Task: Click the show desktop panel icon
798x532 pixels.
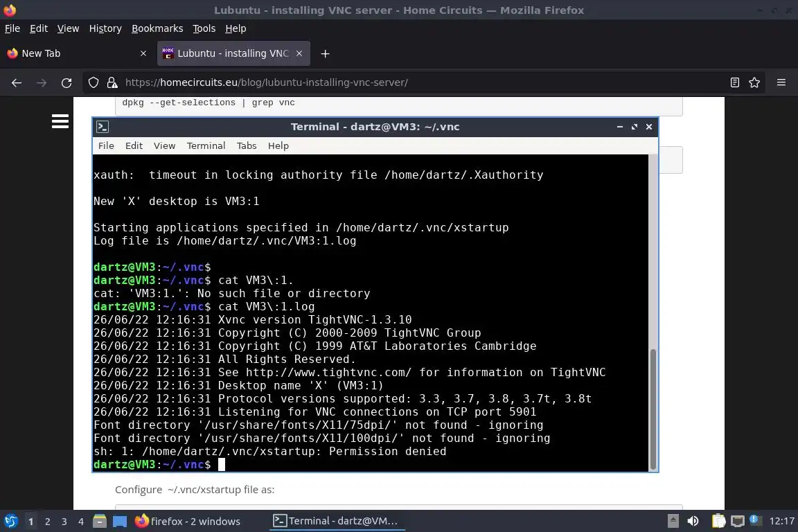Action: pos(120,522)
